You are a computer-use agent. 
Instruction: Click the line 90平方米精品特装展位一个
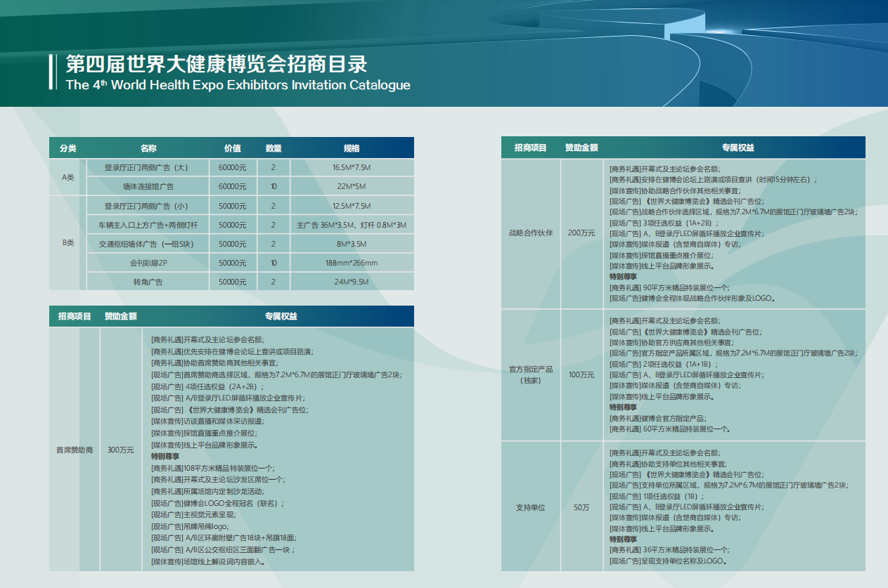[669, 287]
